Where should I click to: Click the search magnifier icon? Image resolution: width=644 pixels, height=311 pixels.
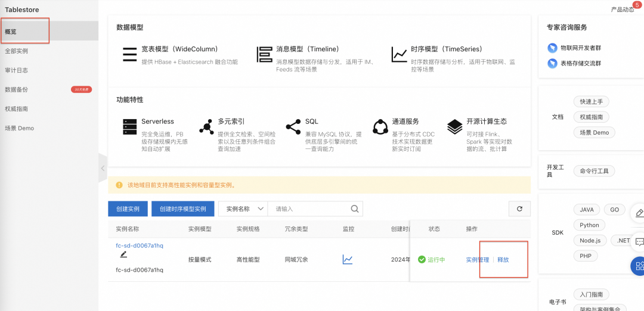(355, 209)
